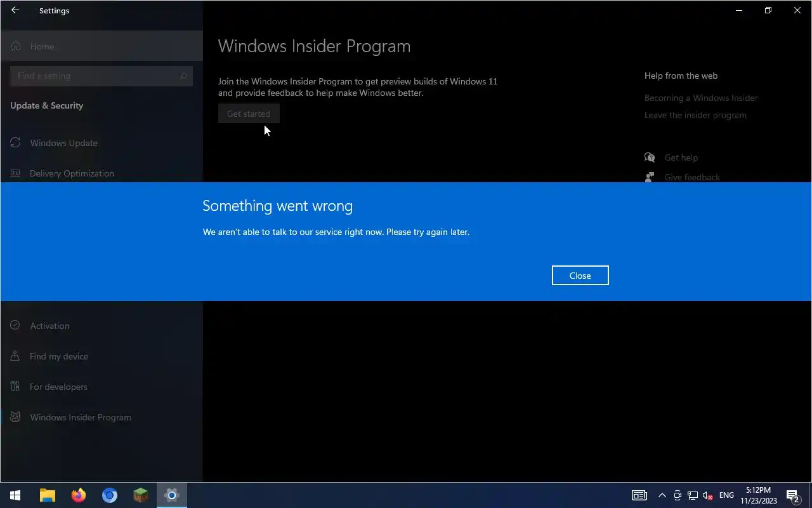Open the notification center icon
Viewport: 812px width, 508px height.
tap(793, 495)
